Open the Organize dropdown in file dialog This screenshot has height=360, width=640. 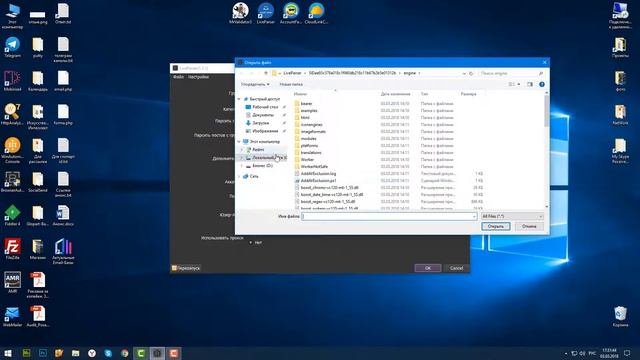tap(255, 84)
